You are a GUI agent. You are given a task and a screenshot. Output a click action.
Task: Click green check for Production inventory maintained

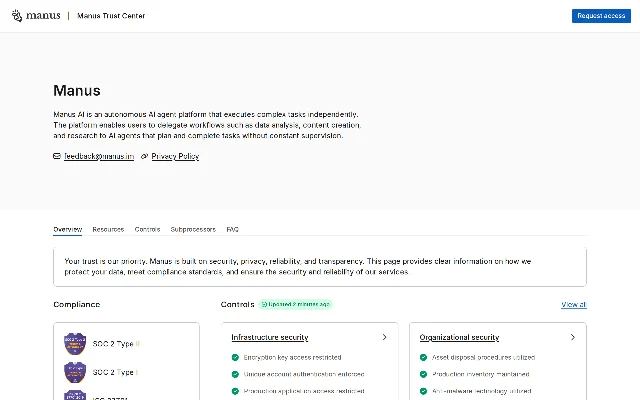pos(423,374)
